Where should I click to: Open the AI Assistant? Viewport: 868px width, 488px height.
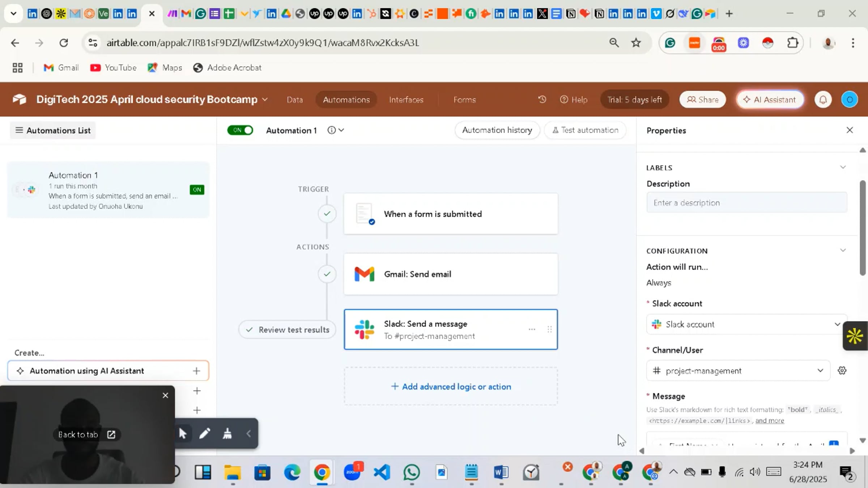[x=770, y=100]
